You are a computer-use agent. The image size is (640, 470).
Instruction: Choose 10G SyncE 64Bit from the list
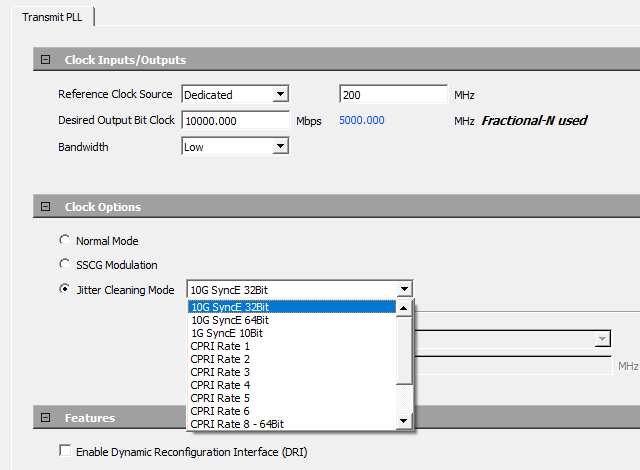(x=230, y=320)
